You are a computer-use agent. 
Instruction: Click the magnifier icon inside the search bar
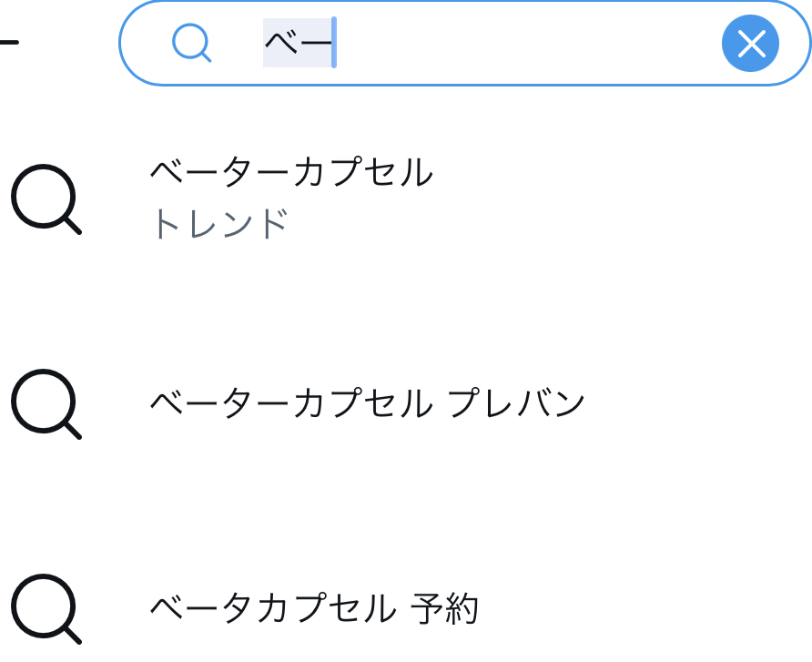tap(192, 43)
